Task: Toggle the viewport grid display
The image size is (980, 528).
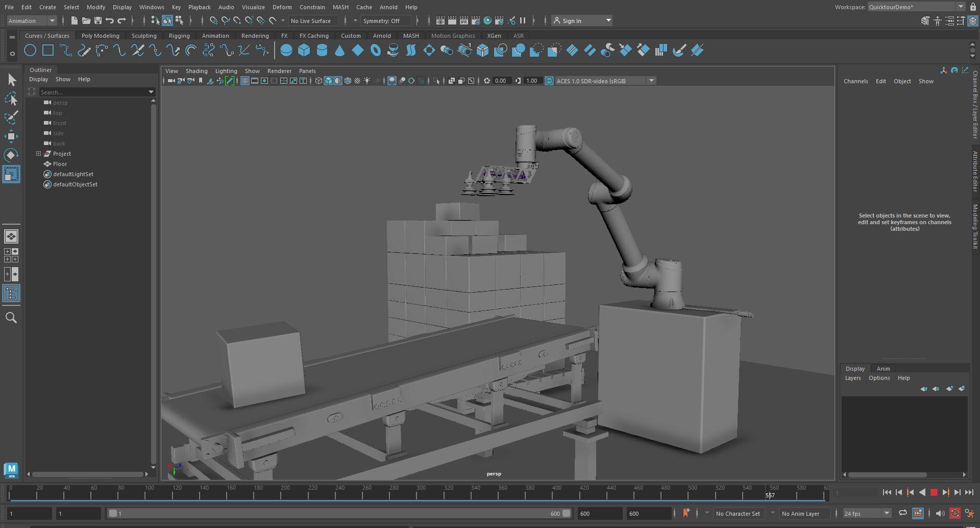Action: (245, 81)
